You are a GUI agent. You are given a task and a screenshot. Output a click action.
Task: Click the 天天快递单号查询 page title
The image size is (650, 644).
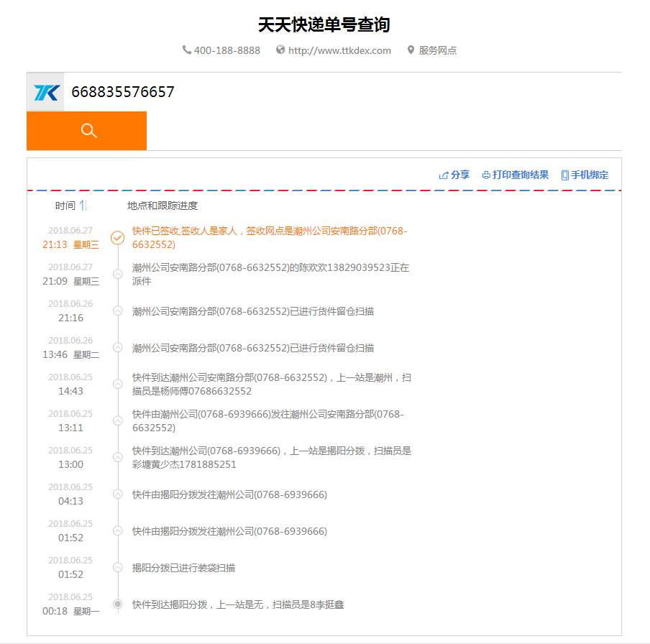click(324, 24)
